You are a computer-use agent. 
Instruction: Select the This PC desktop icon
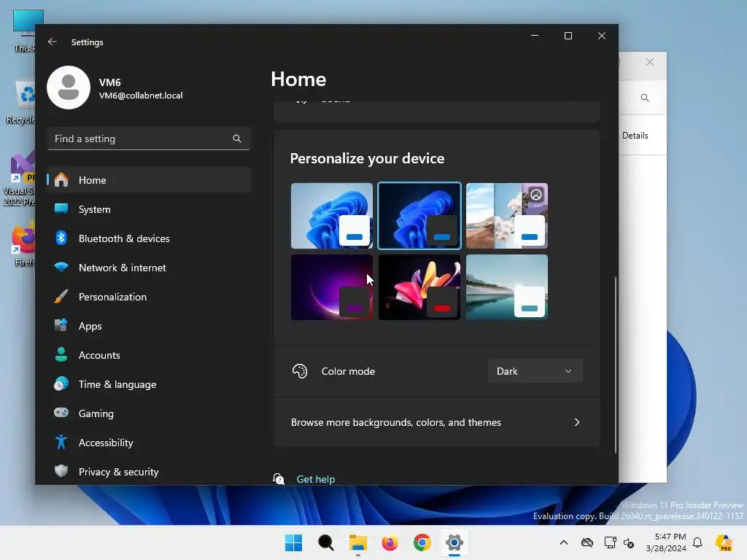click(25, 29)
